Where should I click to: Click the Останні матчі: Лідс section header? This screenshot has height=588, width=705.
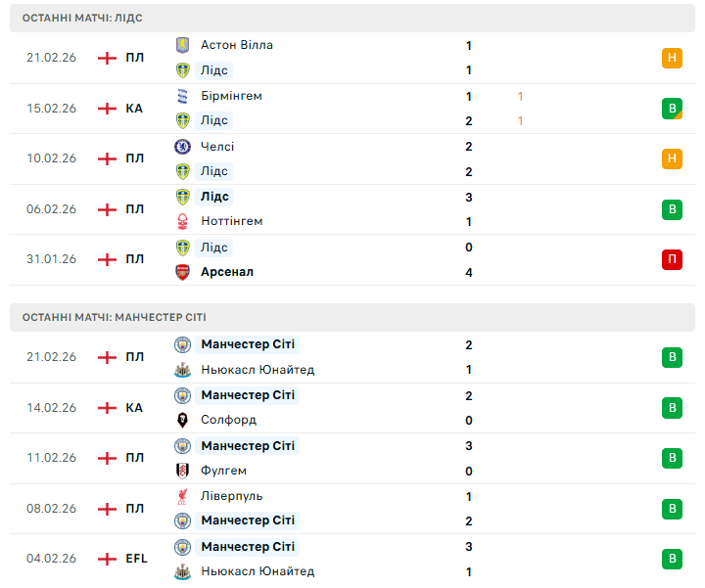point(82,18)
